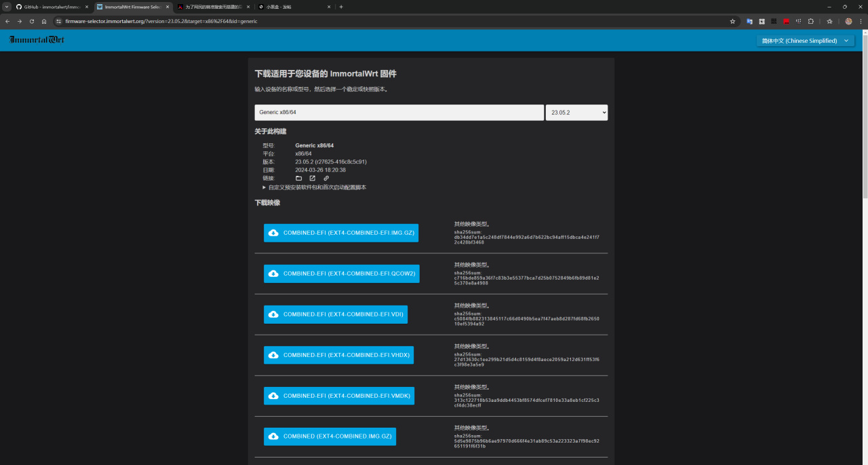Click the Google Translate extension icon
868x465 pixels.
pyautogui.click(x=749, y=21)
